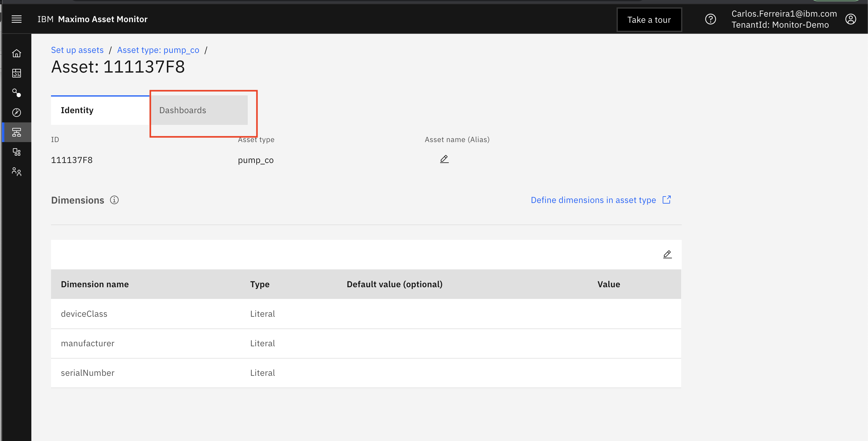Open the services blocks sidebar icon
Viewport: 868px width, 441px height.
click(x=17, y=152)
